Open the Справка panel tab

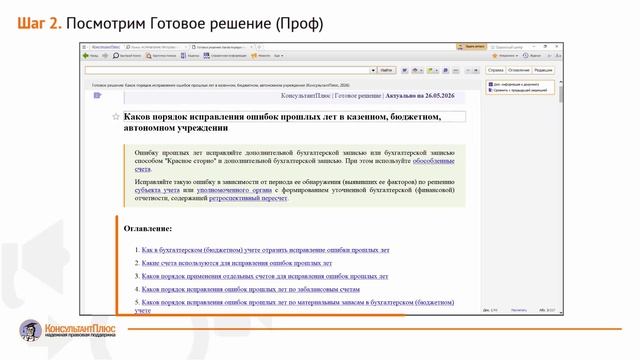click(496, 70)
